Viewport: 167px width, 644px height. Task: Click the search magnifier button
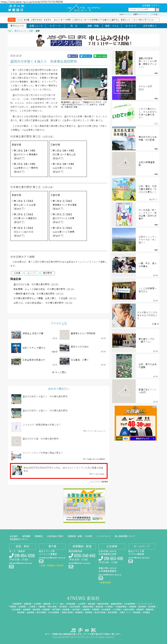coord(157,10)
